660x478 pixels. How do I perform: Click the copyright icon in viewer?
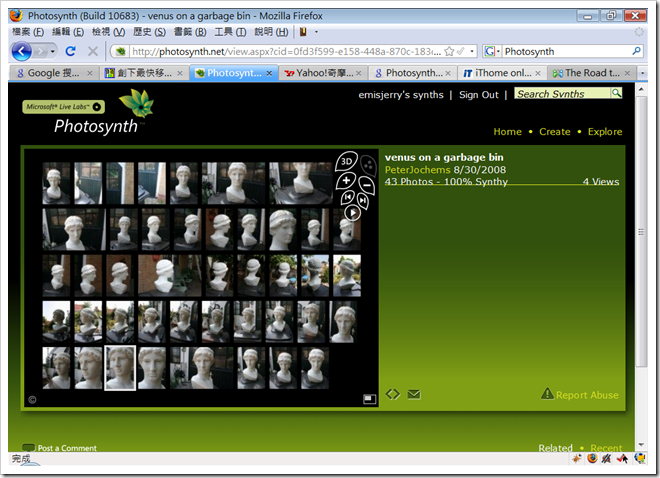pyautogui.click(x=32, y=400)
